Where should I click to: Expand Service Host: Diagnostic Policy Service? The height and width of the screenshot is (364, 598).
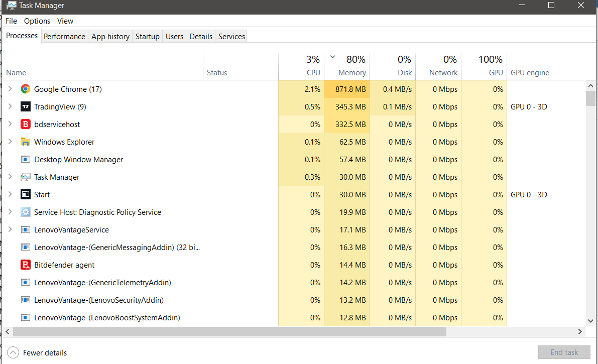pyautogui.click(x=11, y=212)
